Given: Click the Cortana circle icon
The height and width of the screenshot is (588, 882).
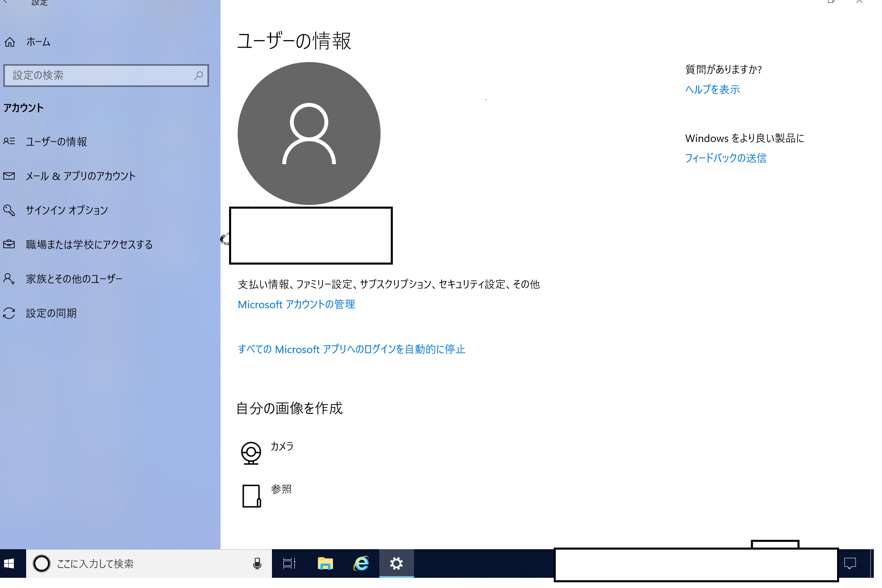Looking at the screenshot, I should (x=42, y=564).
